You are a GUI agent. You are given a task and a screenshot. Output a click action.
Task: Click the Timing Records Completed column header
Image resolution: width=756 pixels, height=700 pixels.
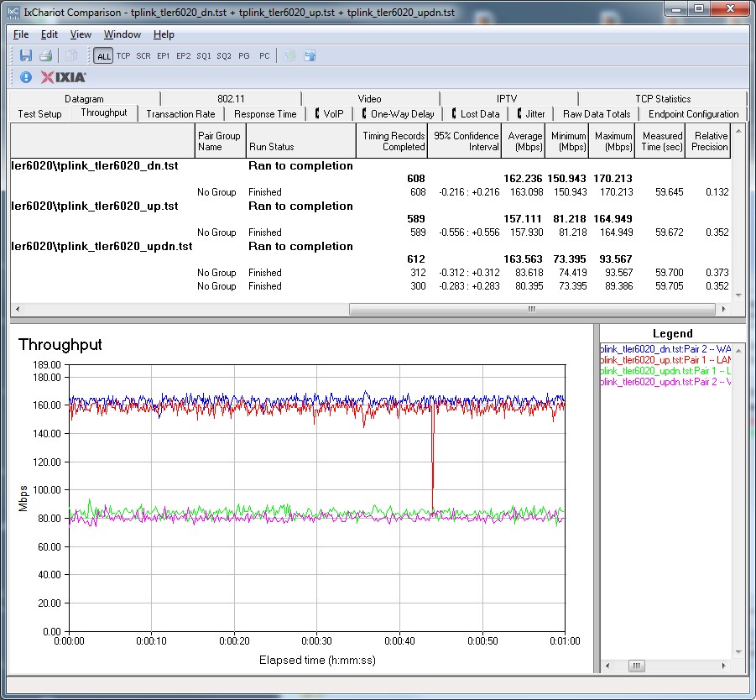click(x=392, y=141)
